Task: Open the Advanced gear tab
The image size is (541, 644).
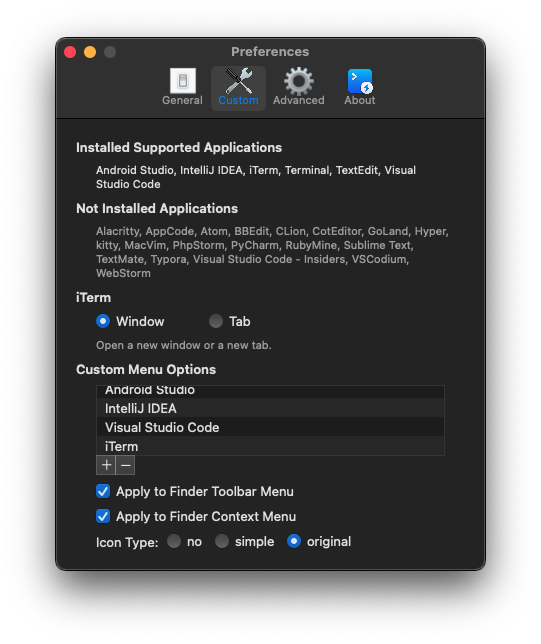Action: (299, 88)
